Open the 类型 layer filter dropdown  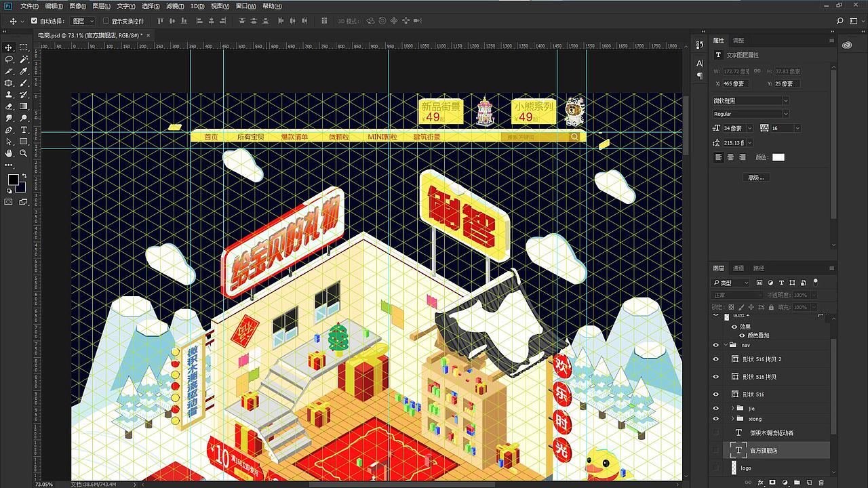click(730, 283)
